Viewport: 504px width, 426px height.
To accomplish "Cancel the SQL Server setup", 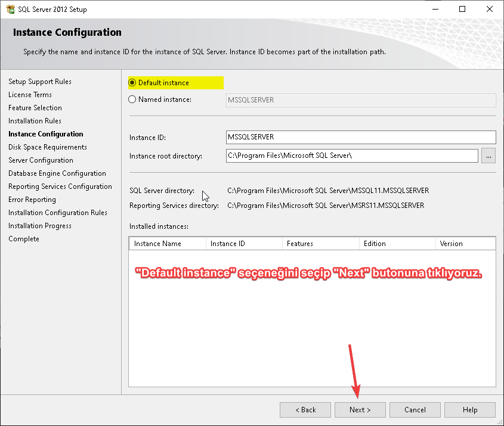I will [415, 410].
